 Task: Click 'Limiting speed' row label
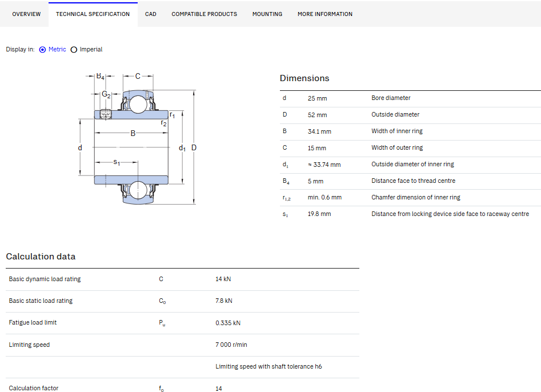coord(29,345)
